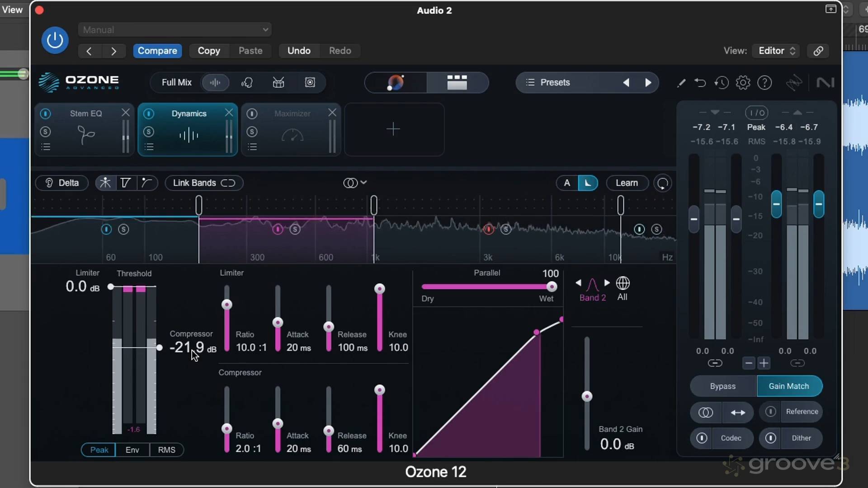Bypass the Stem EQ module power

(x=45, y=113)
